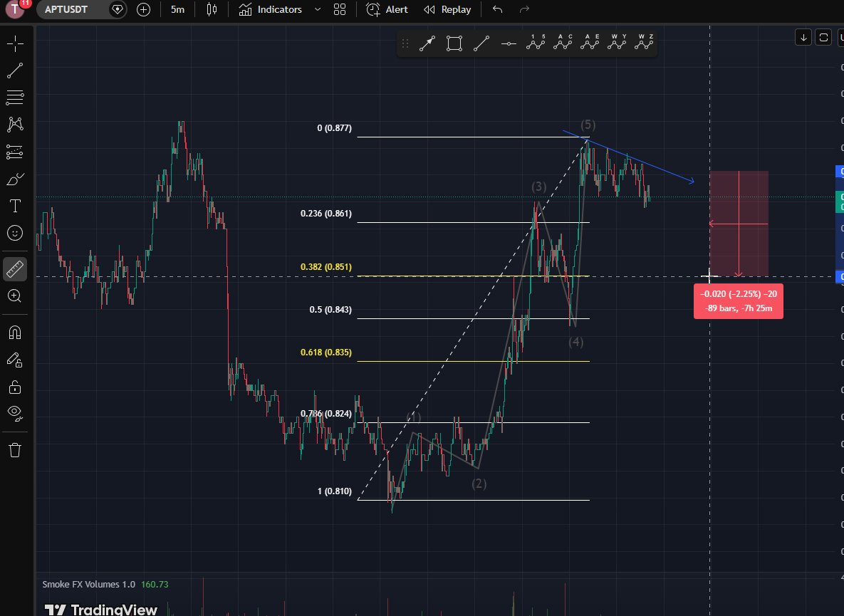The image size is (844, 616).
Task: Hide all drawings with eye icon
Action: (x=15, y=412)
